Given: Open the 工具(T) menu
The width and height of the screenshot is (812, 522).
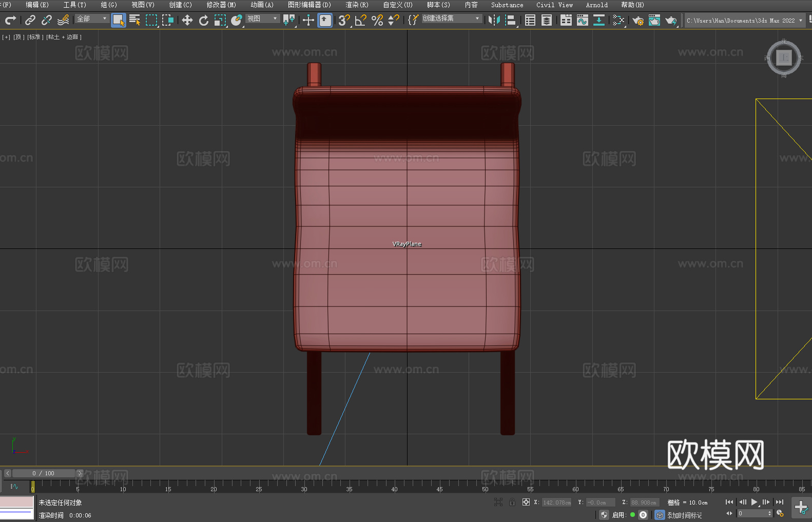Looking at the screenshot, I should (x=74, y=5).
